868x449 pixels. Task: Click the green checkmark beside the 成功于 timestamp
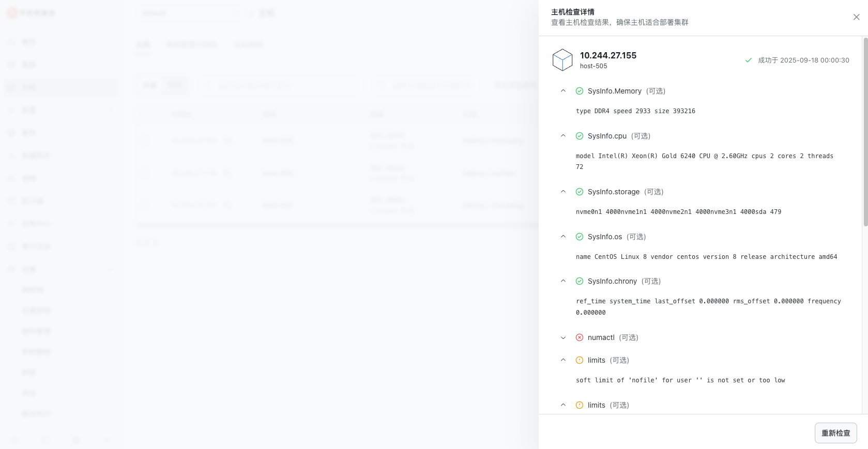(748, 60)
